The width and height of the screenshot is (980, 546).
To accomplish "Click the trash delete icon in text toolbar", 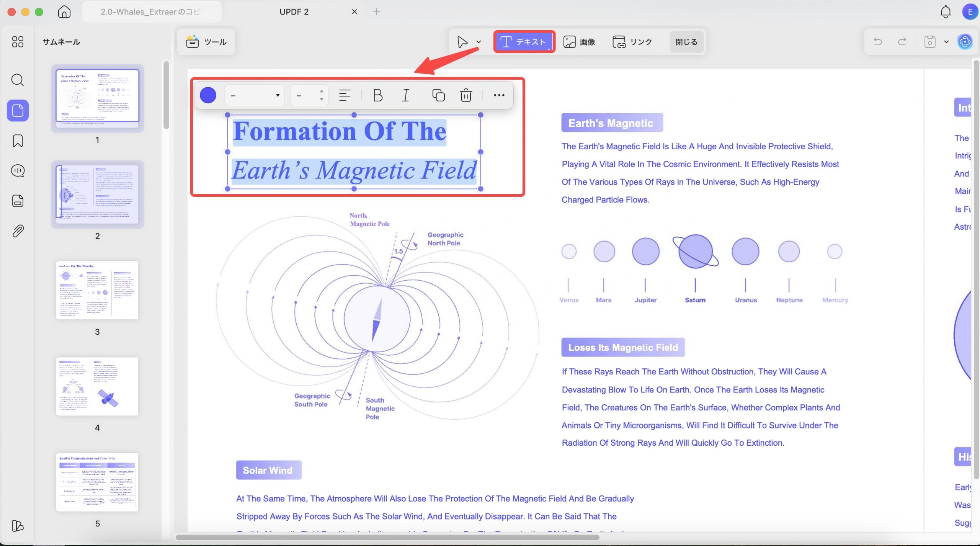I will pos(466,95).
